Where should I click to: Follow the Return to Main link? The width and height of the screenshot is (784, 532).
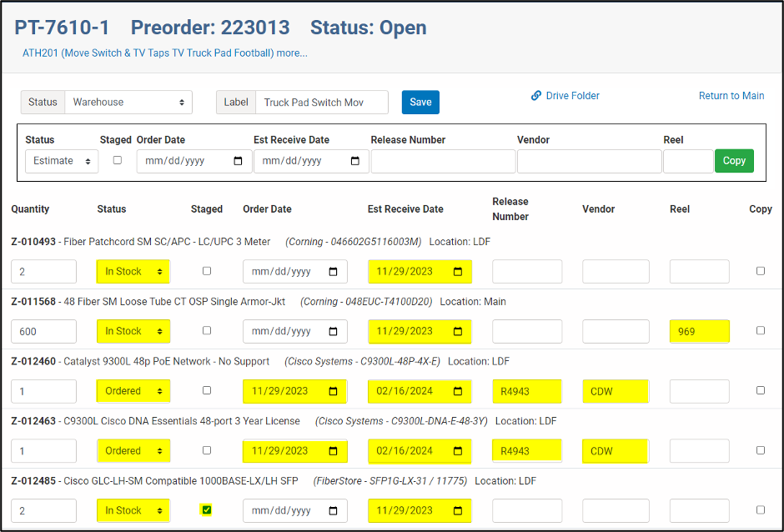click(x=731, y=96)
